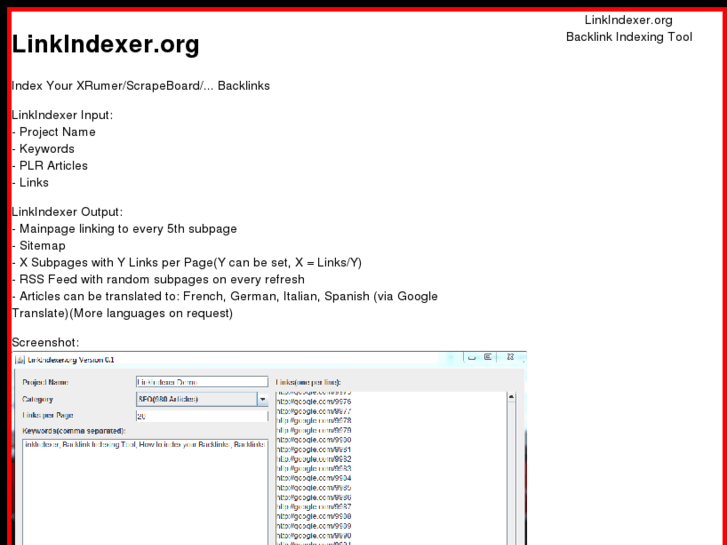Click the 'RSS Feed with random subpages' line
The width and height of the screenshot is (727, 545).
point(158,280)
